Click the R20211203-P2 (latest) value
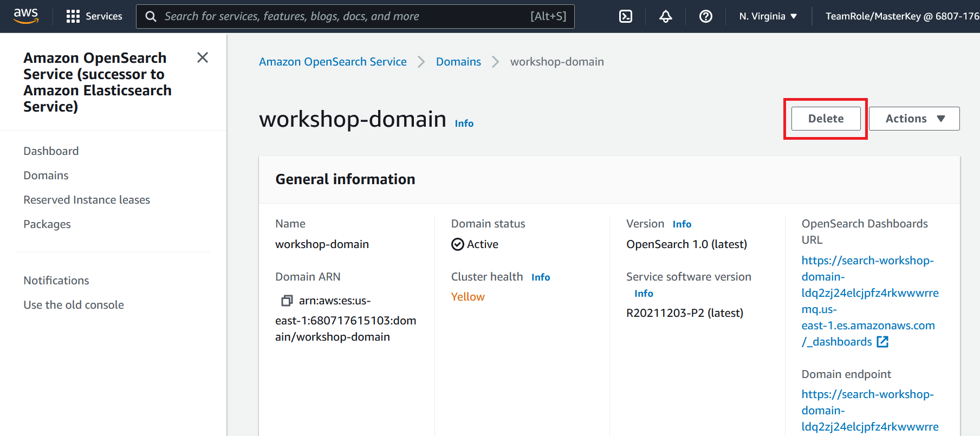980x436 pixels. [x=685, y=313]
